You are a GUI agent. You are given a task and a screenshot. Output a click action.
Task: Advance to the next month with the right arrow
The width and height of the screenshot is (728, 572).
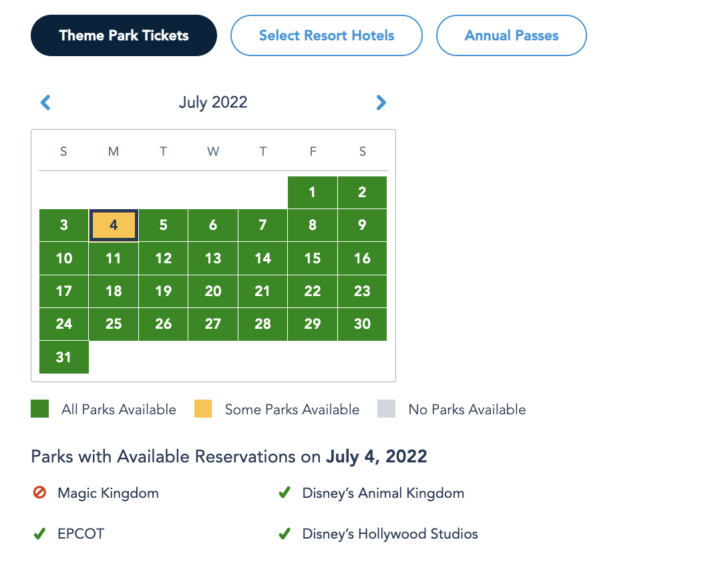381,102
